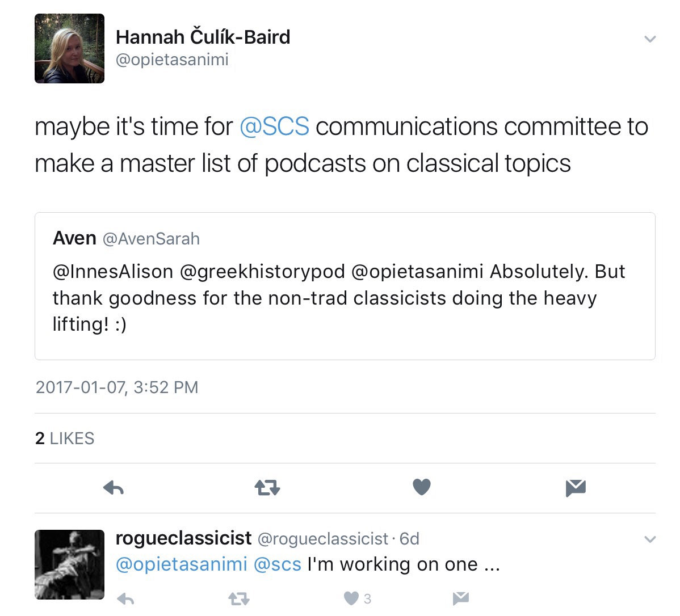This screenshot has height=616, width=680.
Task: Reply to Hannah's main tweet
Action: [114, 487]
